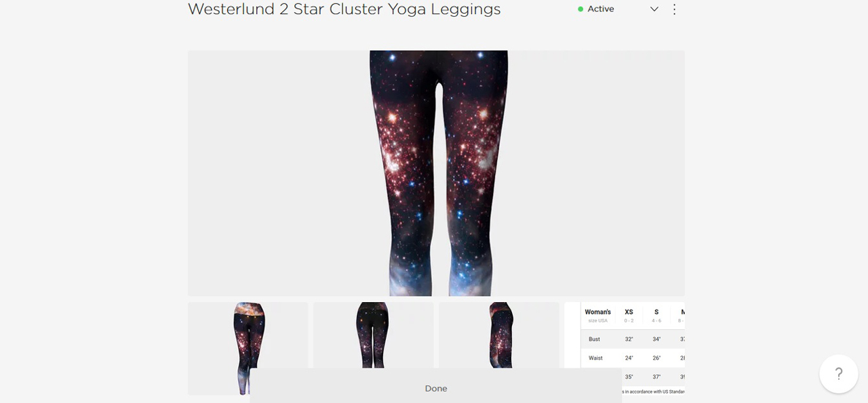Image resolution: width=868 pixels, height=403 pixels.
Task: Select the back view leggings thumbnail
Action: (373, 335)
